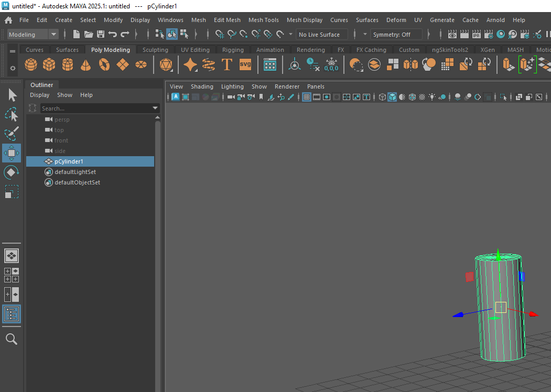Open the No Live Surface dropdown

pyautogui.click(x=322, y=35)
